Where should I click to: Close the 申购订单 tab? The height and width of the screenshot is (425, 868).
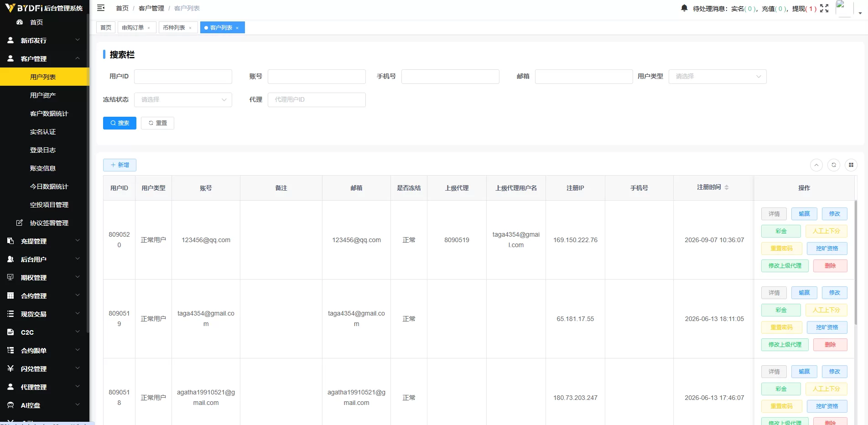pos(149,28)
